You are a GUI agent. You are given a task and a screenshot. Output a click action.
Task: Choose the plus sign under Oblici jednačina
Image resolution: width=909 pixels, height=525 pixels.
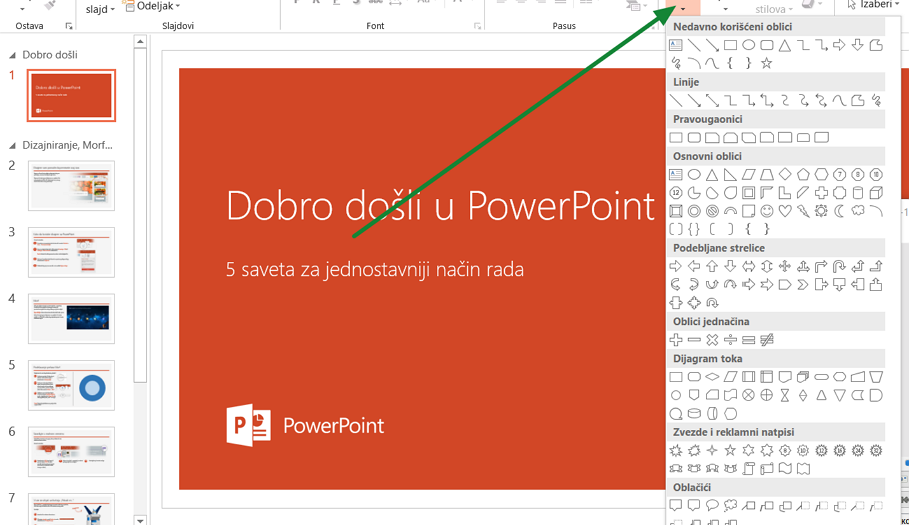point(675,340)
